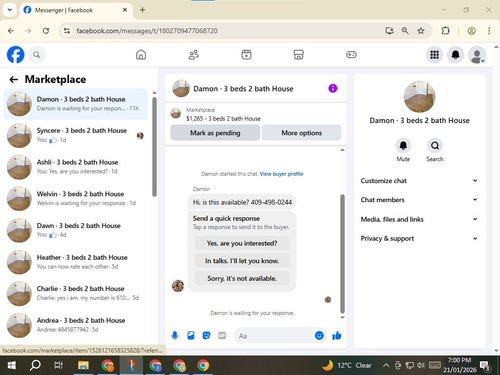Open the browser Extensions puzzle icon
The width and height of the screenshot is (500, 375).
[445, 31]
